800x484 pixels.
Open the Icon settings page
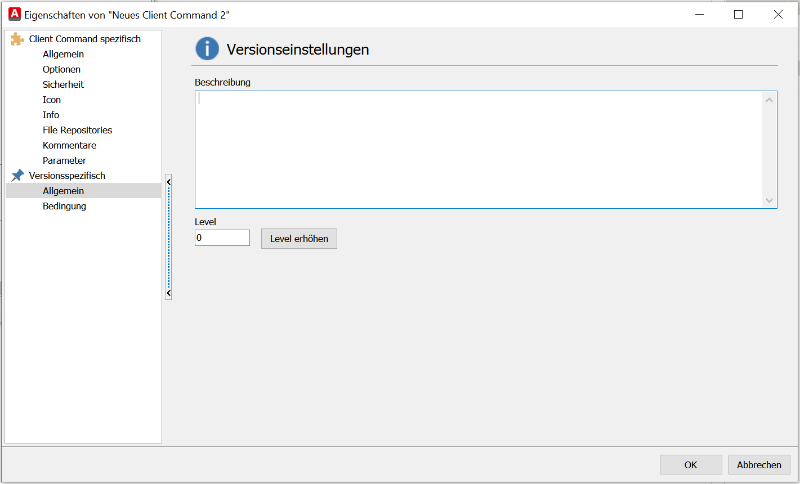pyautogui.click(x=52, y=99)
